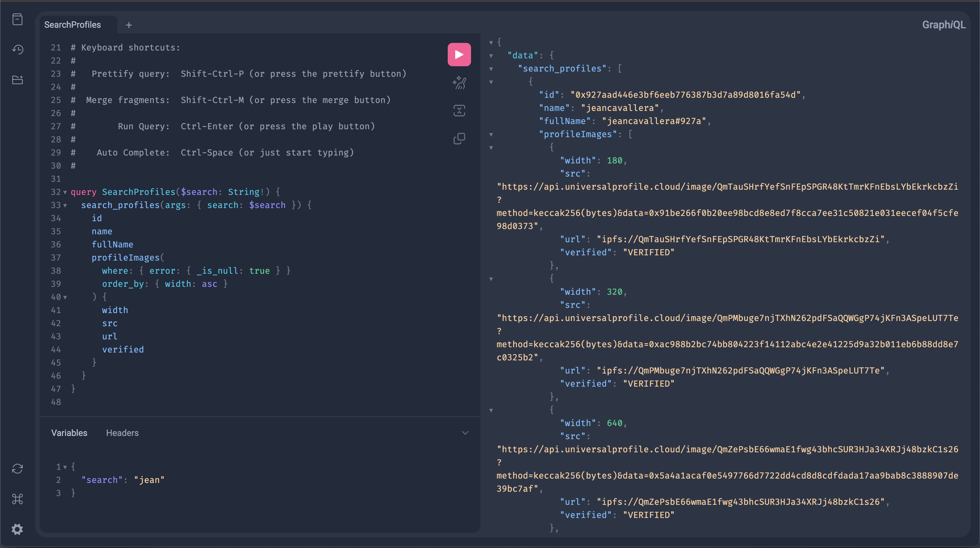Screen dimensions: 980x548
Task: Click the re-fetch schema icon
Action: click(17, 468)
